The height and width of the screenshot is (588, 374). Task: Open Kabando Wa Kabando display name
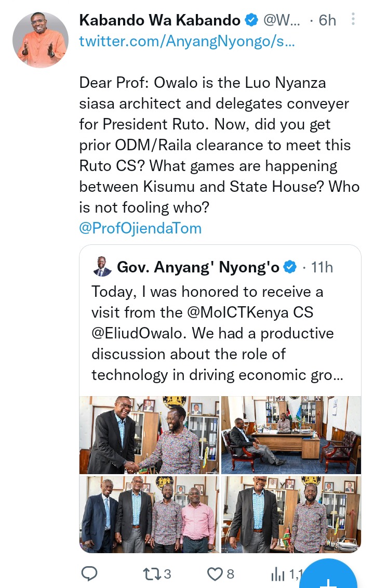coord(159,20)
